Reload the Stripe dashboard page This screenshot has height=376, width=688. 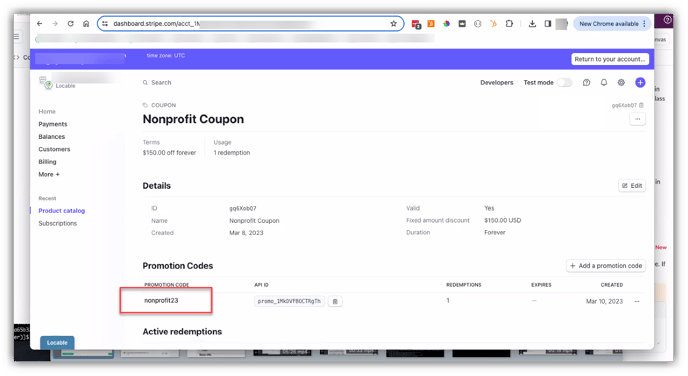71,24
